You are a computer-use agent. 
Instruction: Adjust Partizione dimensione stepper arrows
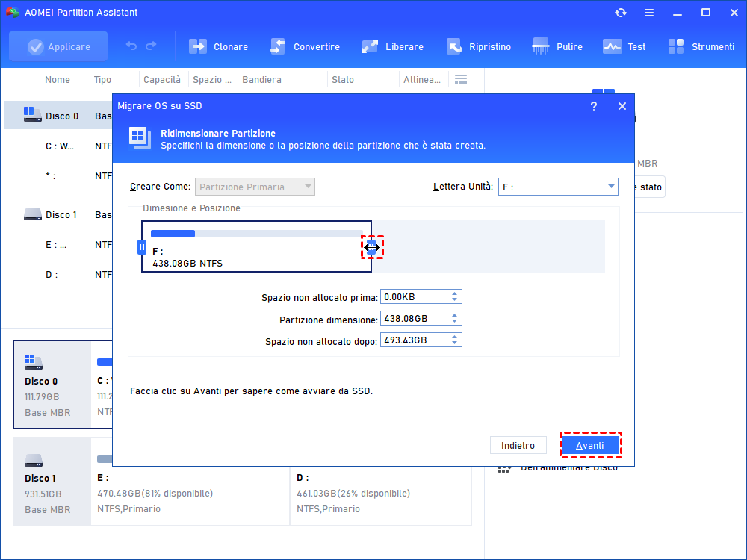click(454, 319)
